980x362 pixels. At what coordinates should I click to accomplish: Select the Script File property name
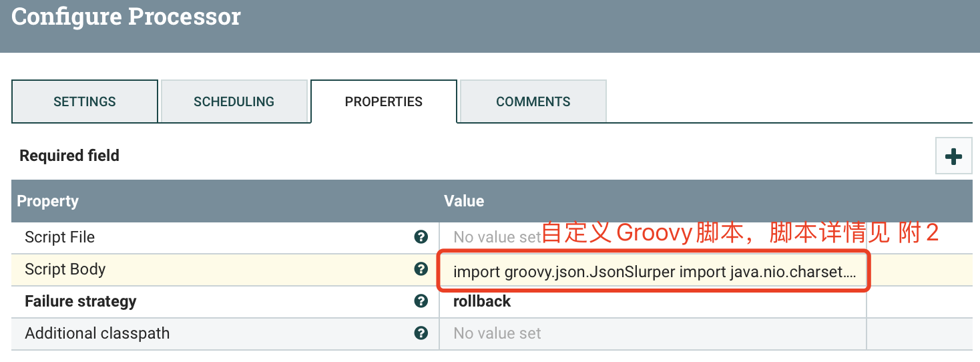pyautogui.click(x=60, y=237)
